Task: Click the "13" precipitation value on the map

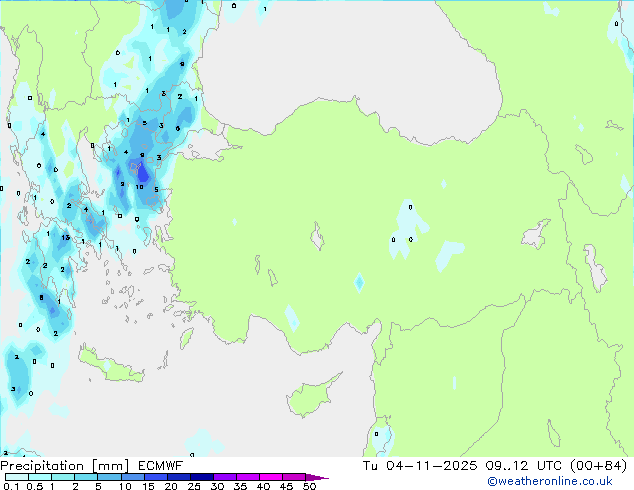Action: point(66,237)
